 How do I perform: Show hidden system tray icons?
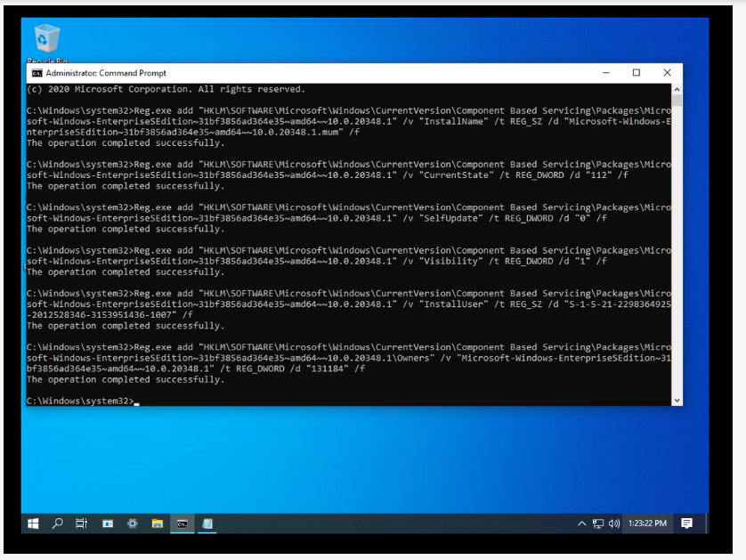click(581, 523)
